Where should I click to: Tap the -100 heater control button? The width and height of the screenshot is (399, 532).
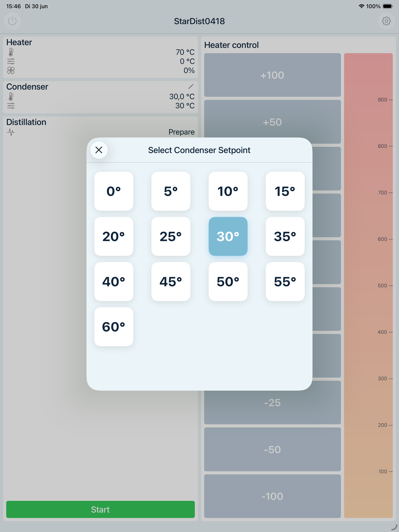pos(272,496)
